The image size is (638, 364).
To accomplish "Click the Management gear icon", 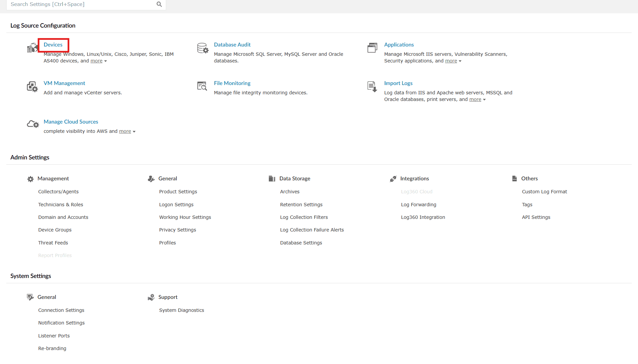I will (x=30, y=179).
